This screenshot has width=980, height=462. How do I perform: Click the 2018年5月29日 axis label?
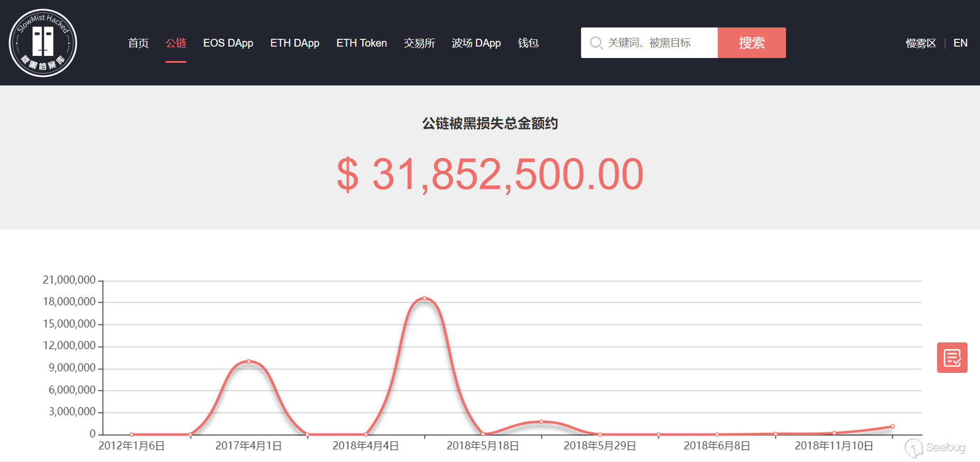pos(600,446)
